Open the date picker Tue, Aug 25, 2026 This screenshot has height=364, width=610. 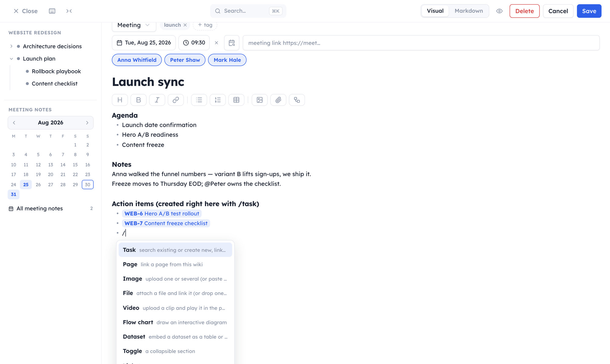tap(144, 43)
